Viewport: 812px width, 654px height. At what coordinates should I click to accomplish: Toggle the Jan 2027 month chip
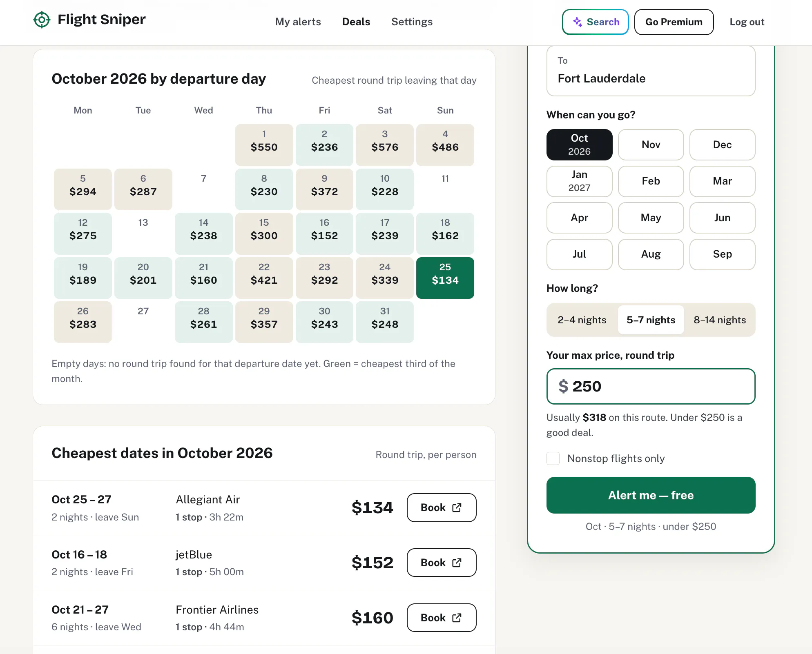pos(579,181)
